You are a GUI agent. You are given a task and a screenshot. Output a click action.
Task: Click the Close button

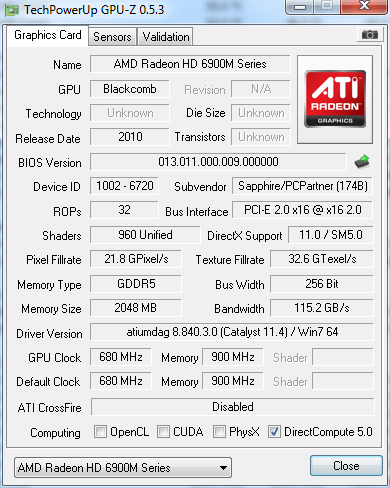coord(346,465)
